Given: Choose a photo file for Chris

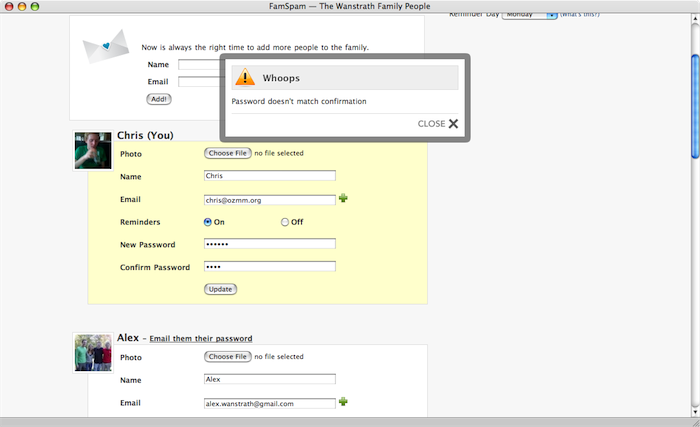Looking at the screenshot, I should 227,153.
